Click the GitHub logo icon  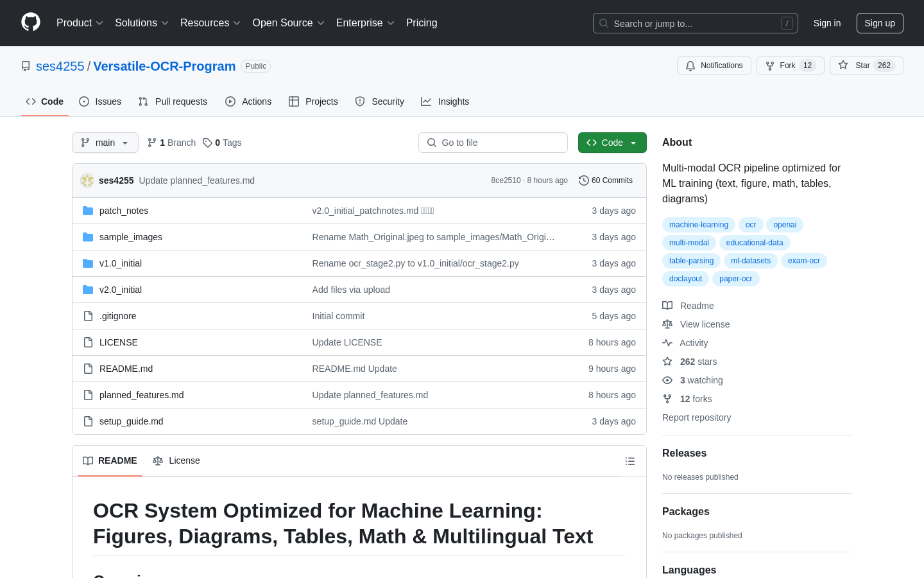(31, 22)
